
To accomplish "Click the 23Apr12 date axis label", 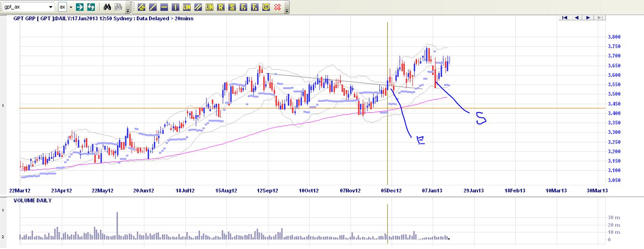I will pyautogui.click(x=61, y=191).
